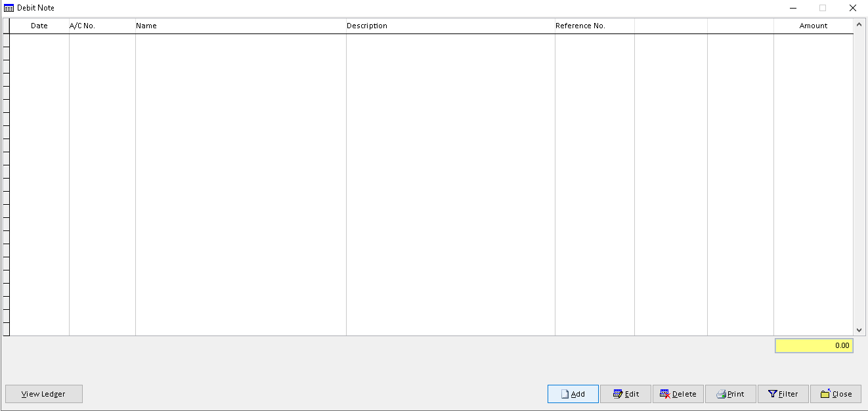Click the Edit button
This screenshot has height=411, width=868.
[x=625, y=394]
